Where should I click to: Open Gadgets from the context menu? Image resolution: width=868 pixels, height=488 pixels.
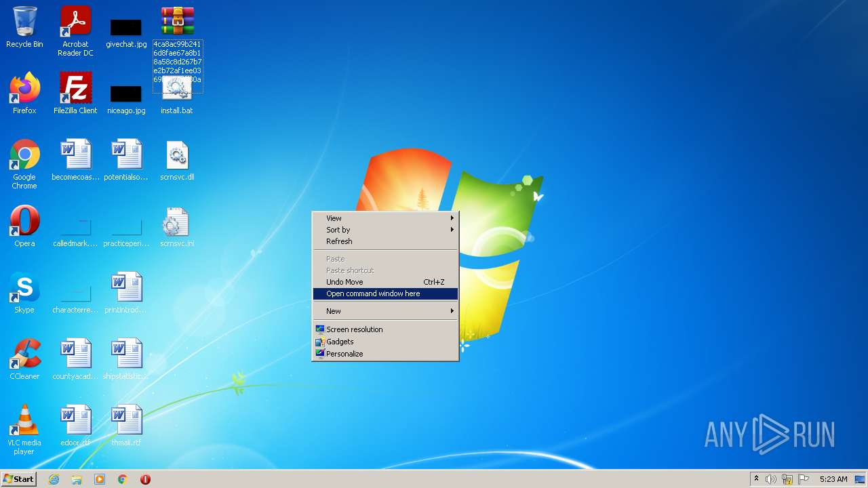385,342
